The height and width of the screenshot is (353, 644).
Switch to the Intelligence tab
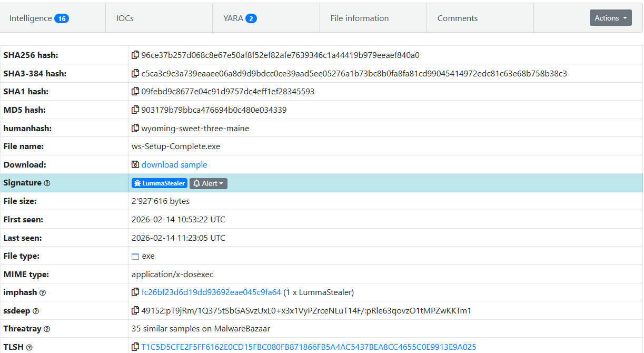click(x=39, y=18)
